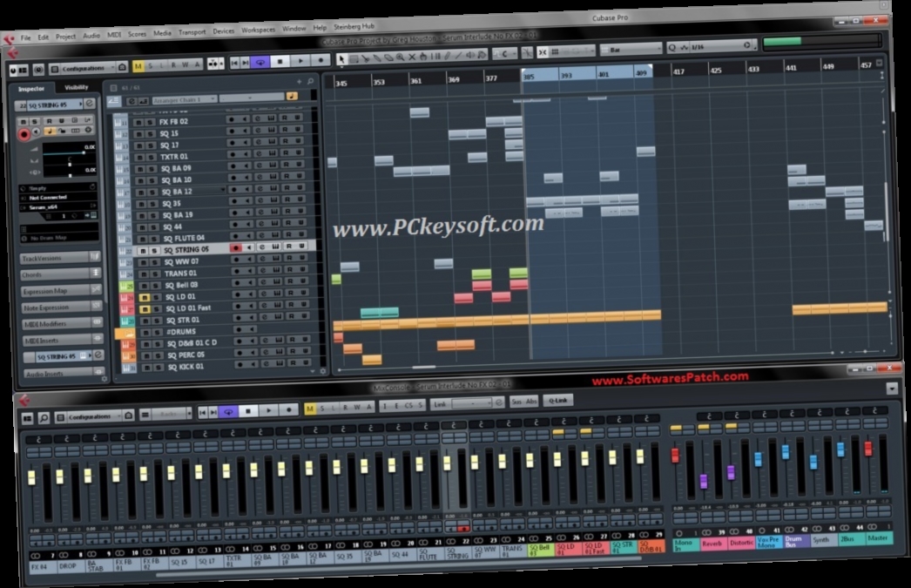Toggle Solo state S in project toolbar
The width and height of the screenshot is (911, 588).
pos(150,65)
